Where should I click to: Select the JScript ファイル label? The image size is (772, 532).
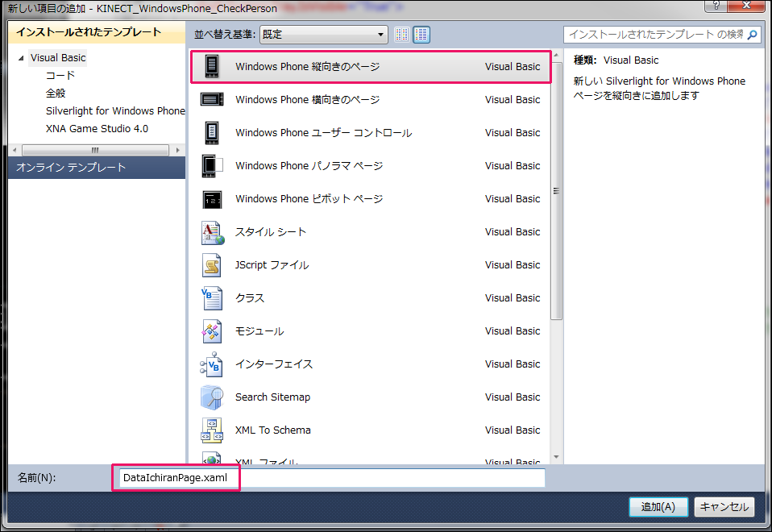(272, 265)
